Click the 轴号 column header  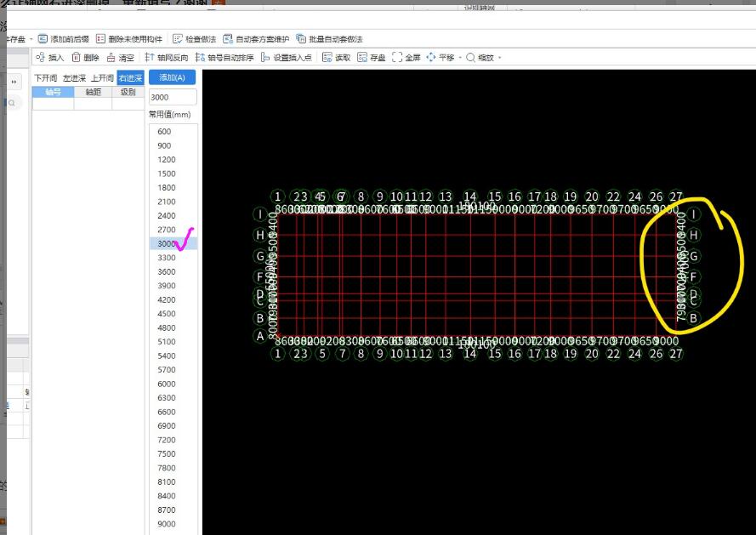point(53,92)
